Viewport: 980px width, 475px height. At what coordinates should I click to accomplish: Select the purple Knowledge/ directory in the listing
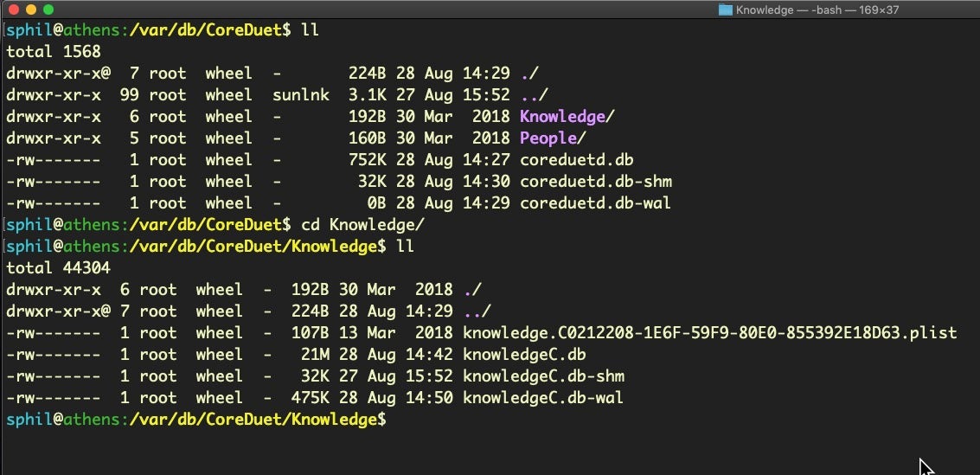point(561,117)
